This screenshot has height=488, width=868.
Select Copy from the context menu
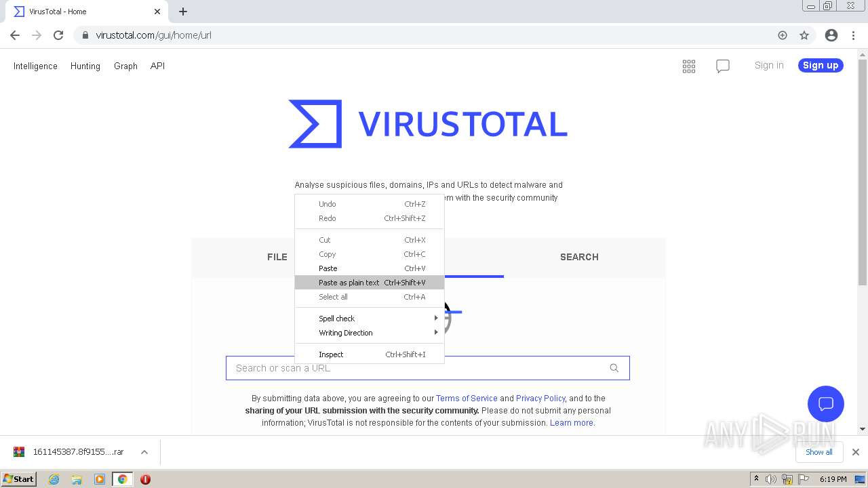370,254
